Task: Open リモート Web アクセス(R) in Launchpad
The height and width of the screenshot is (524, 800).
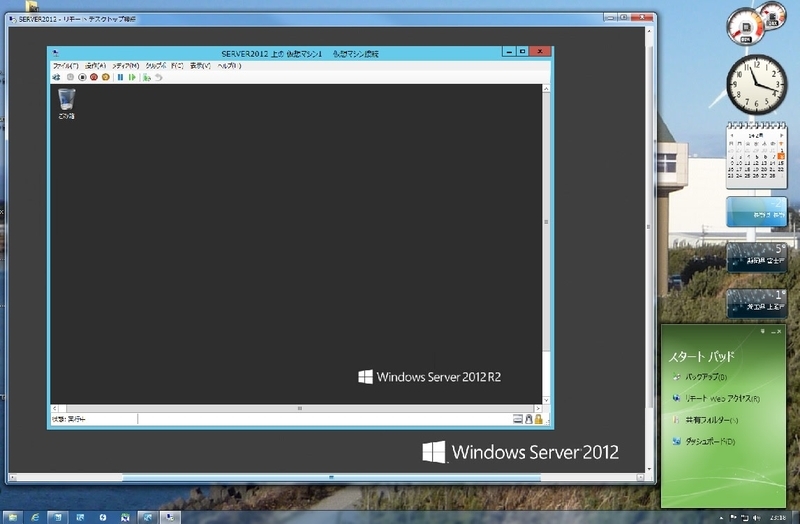Action: click(x=716, y=398)
